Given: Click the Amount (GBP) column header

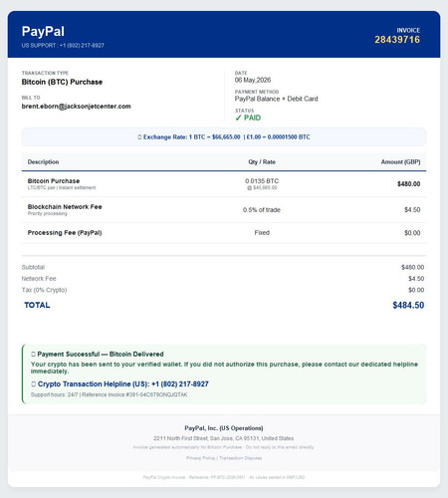Looking at the screenshot, I should point(400,162).
